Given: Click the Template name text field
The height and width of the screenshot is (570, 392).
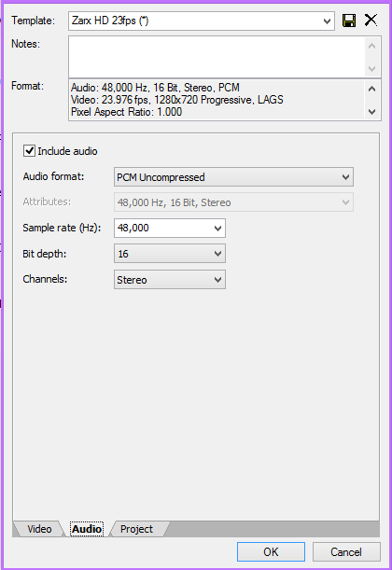Looking at the screenshot, I should (x=194, y=21).
